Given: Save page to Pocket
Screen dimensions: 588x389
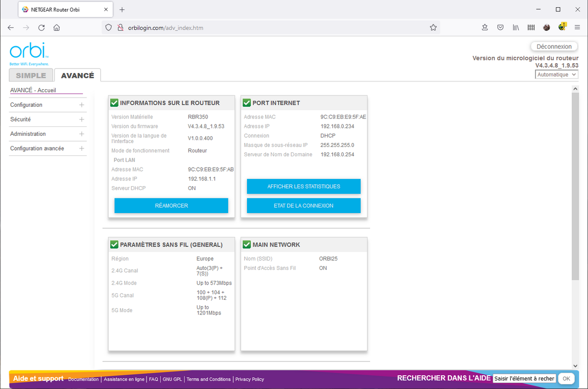Looking at the screenshot, I should [x=500, y=28].
